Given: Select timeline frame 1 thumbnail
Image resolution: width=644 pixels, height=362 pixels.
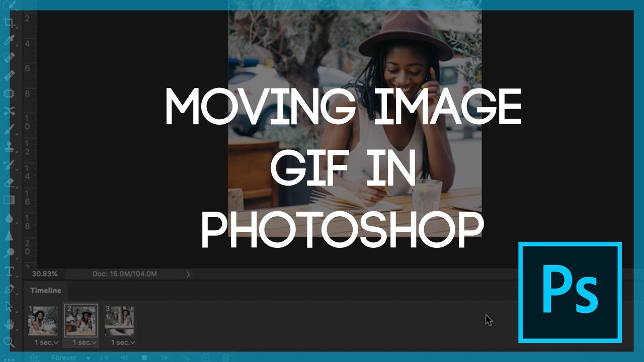Looking at the screenshot, I should coord(43,321).
